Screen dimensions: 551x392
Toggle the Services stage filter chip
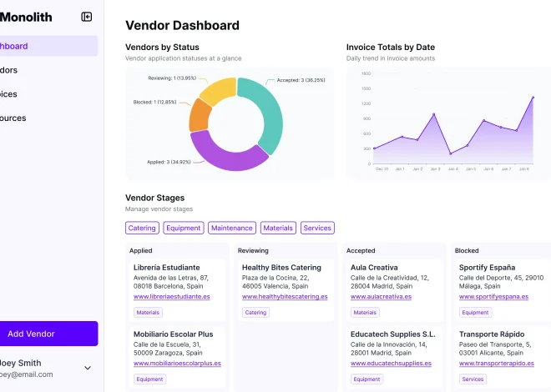317,228
